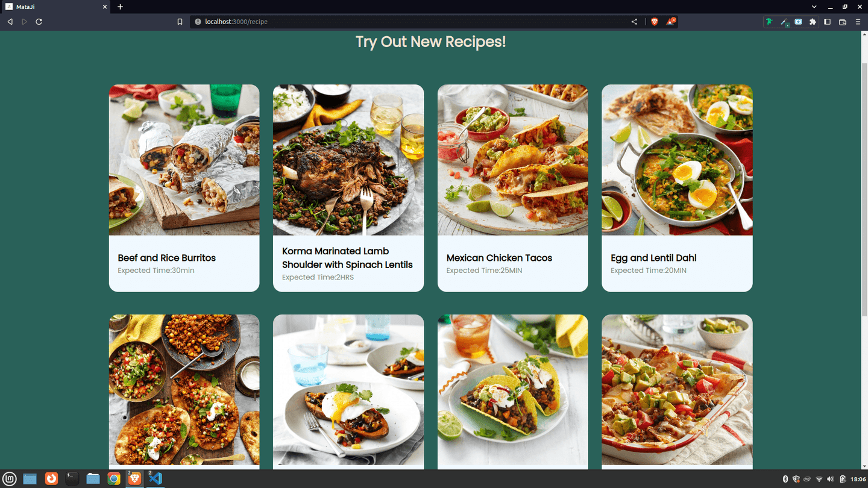Screen dimensions: 868x488
Task: Open the Terminal from taskbar
Action: [72, 479]
